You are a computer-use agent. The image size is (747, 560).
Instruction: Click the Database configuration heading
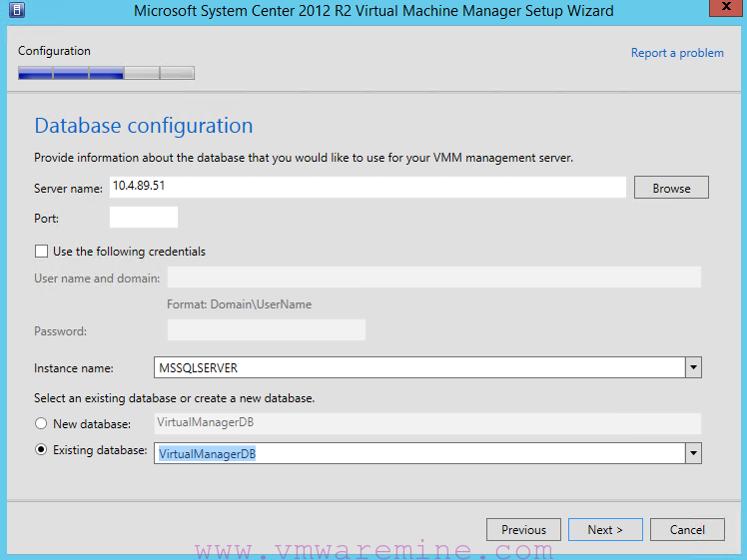pyautogui.click(x=144, y=126)
